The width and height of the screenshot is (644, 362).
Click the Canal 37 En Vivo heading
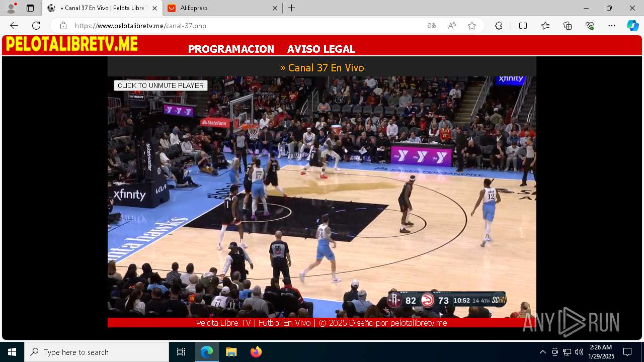coord(322,67)
